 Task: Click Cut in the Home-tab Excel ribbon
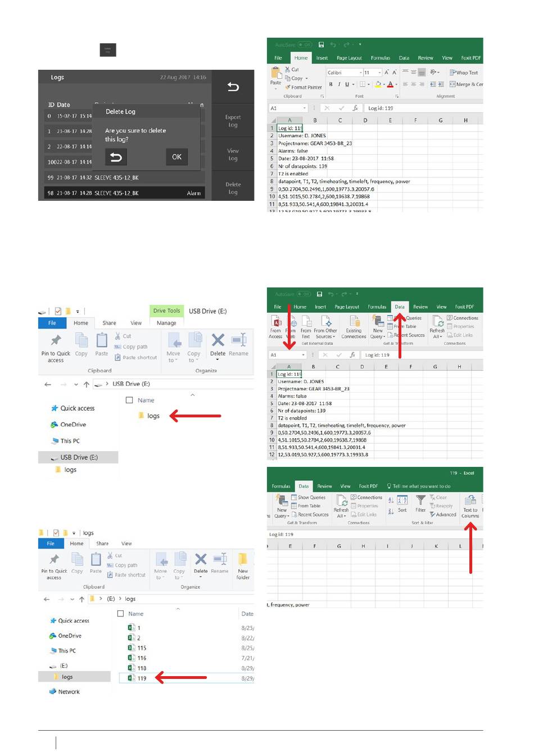pyautogui.click(x=292, y=70)
